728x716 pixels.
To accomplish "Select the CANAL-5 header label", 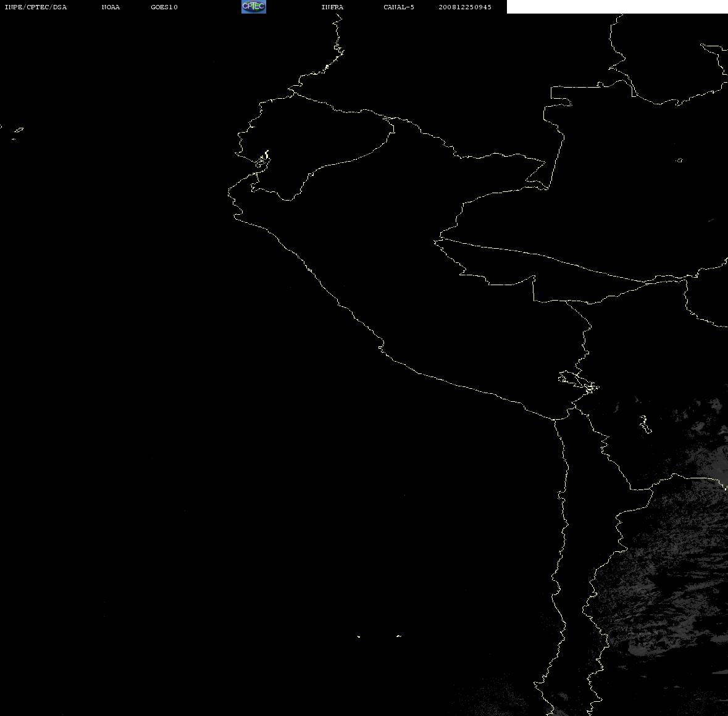I will point(399,7).
